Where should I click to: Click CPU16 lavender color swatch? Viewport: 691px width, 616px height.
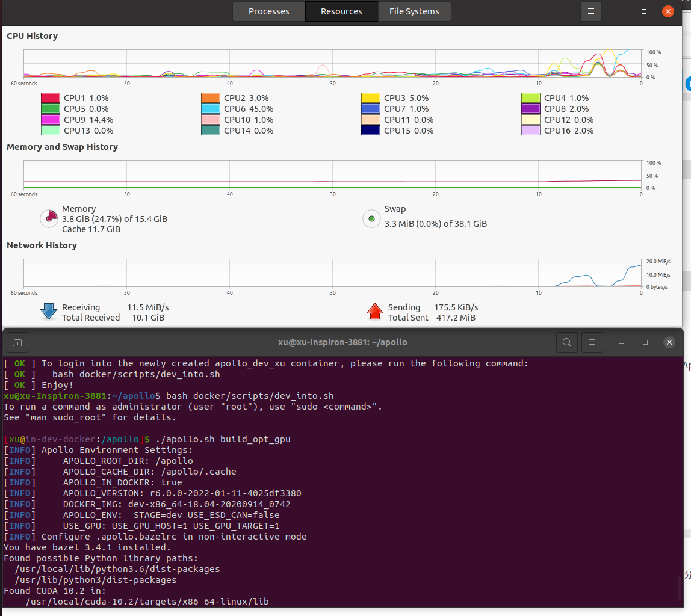coord(531,131)
